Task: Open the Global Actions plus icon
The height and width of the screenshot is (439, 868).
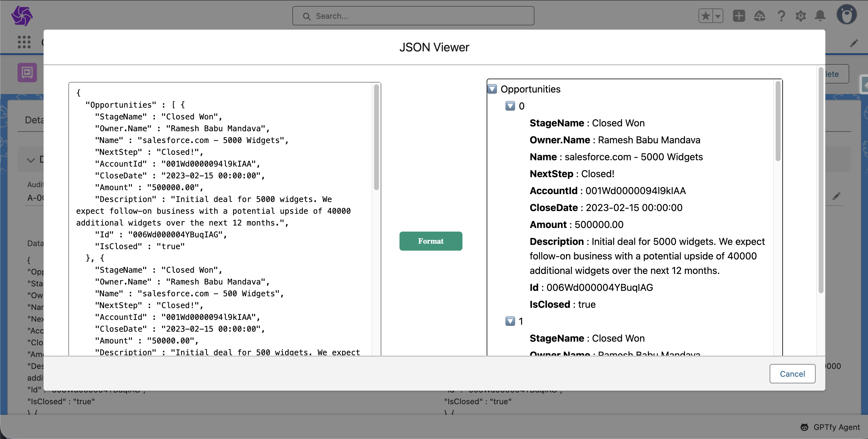Action: coord(738,16)
